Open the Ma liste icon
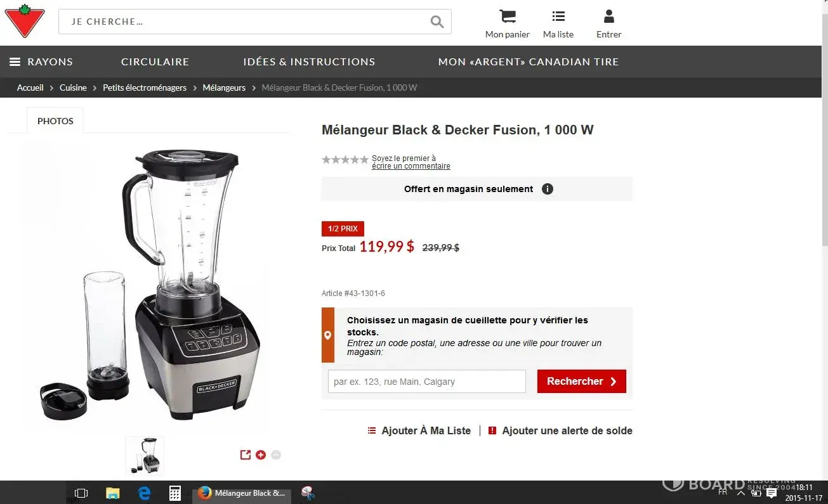The image size is (828, 504). coord(558,16)
